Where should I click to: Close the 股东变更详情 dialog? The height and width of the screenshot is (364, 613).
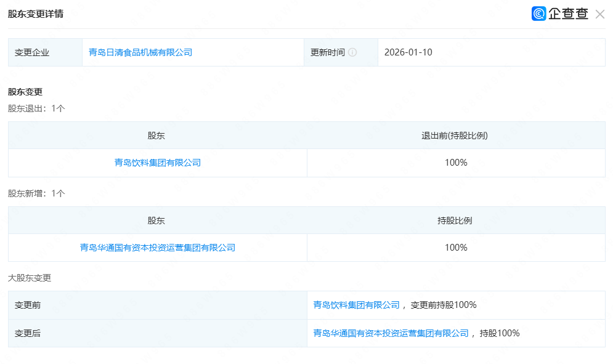coord(599,14)
